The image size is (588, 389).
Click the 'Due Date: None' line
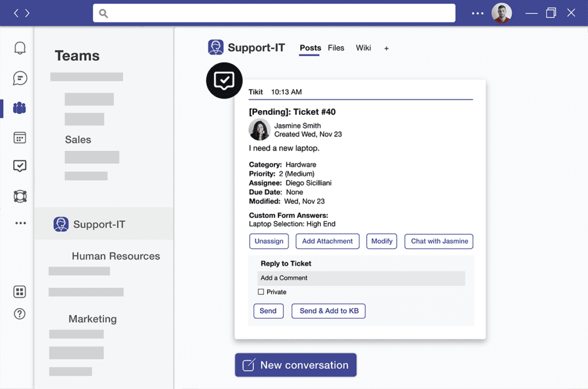276,192
